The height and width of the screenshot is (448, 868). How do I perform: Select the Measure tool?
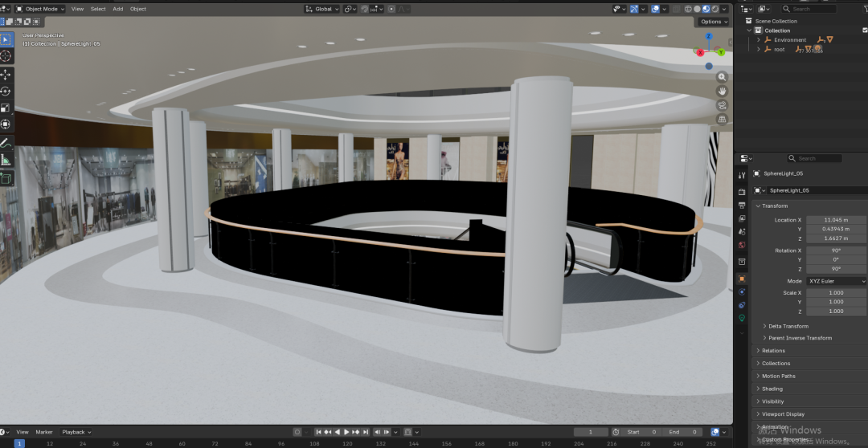(x=6, y=161)
